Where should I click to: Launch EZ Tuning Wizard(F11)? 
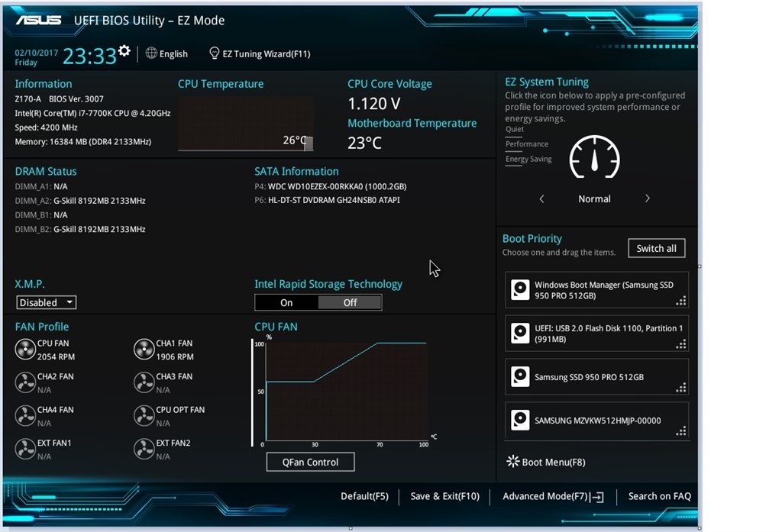click(x=267, y=54)
